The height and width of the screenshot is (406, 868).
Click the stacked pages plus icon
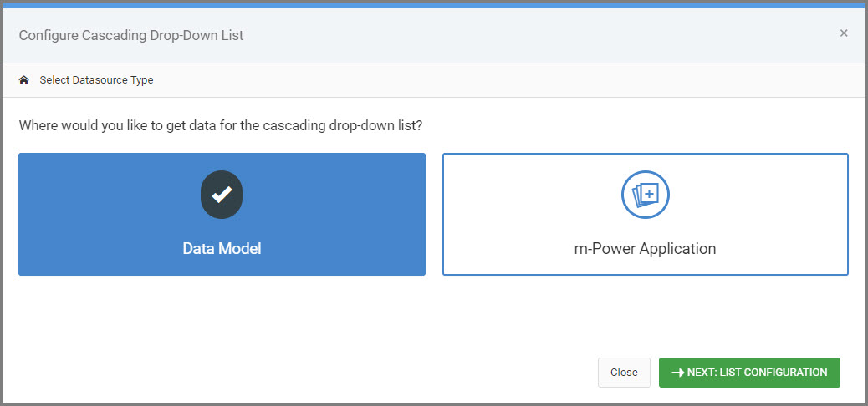click(646, 194)
